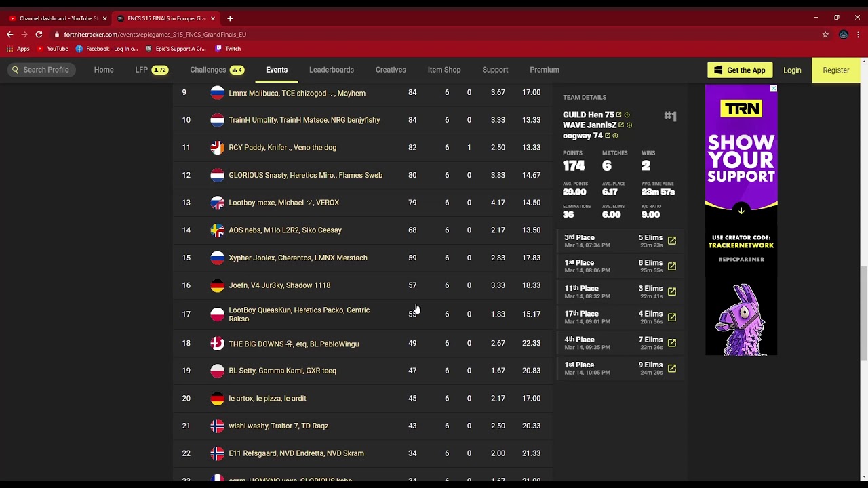
Task: Open Creatives nav item
Action: click(x=391, y=70)
